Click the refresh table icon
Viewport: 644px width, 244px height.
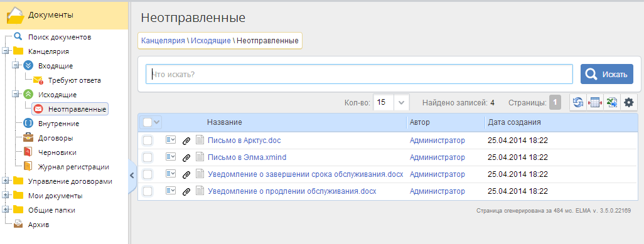coord(578,103)
